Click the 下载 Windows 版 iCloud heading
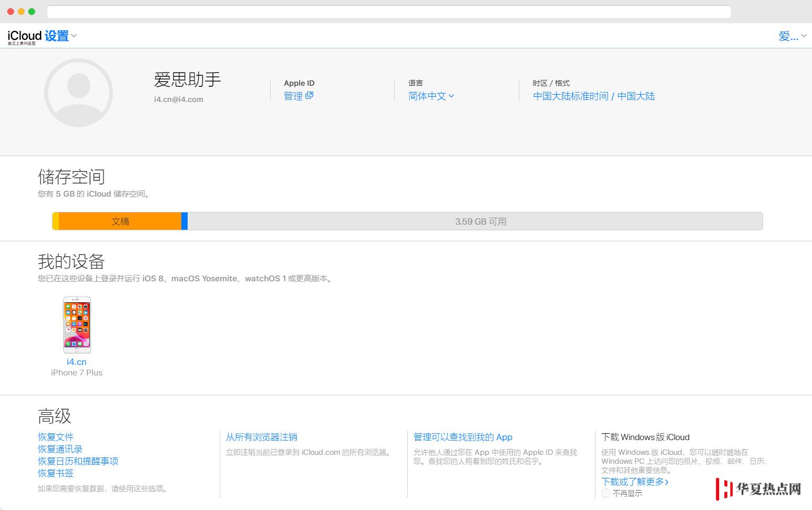 pos(645,437)
